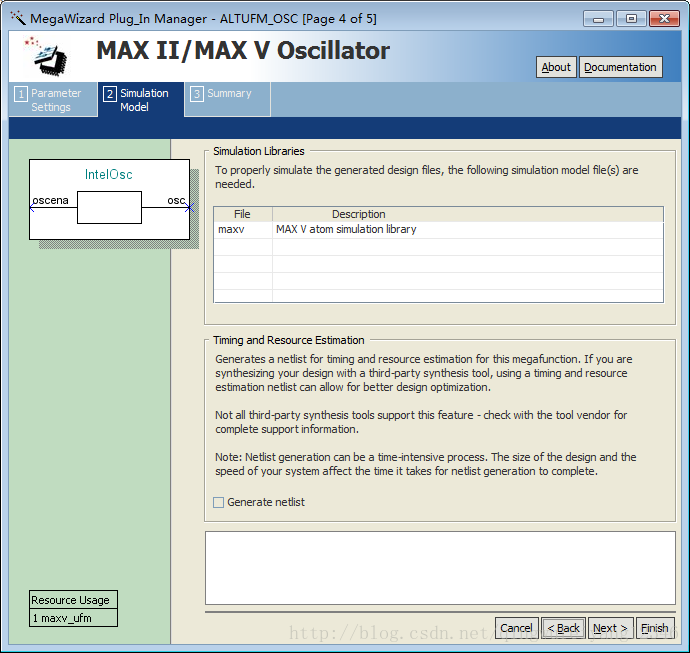Go to the Summary tab
This screenshot has width=690, height=653.
pyautogui.click(x=227, y=100)
